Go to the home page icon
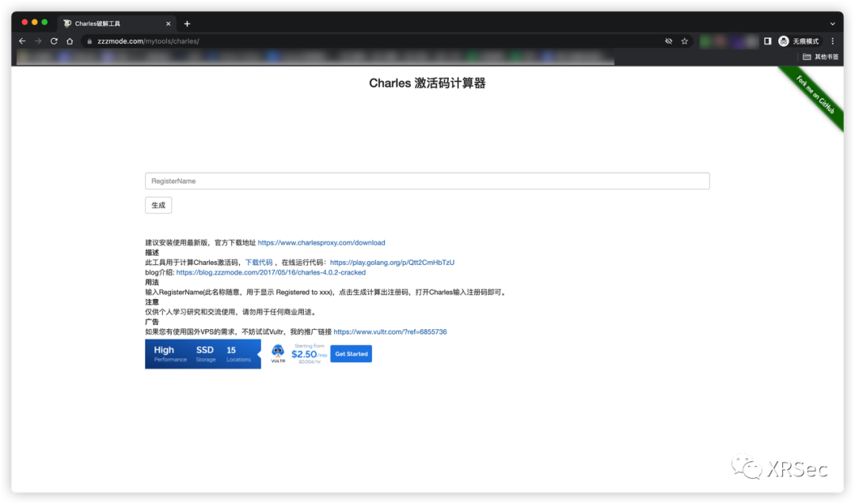Viewport: 855px width, 504px height. click(70, 41)
